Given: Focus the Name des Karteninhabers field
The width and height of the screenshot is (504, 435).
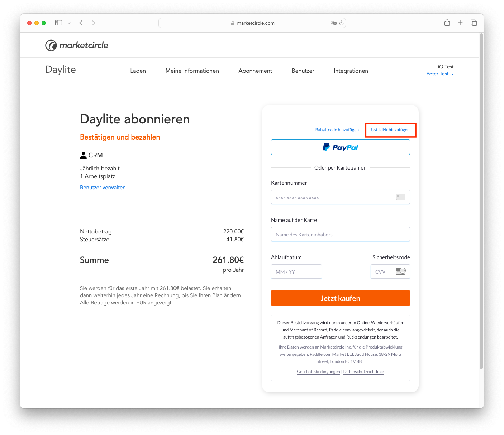Looking at the screenshot, I should [x=341, y=234].
